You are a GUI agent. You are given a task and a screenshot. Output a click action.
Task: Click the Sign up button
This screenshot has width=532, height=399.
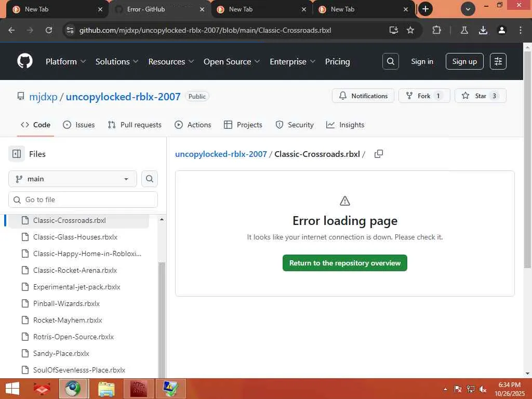click(464, 61)
